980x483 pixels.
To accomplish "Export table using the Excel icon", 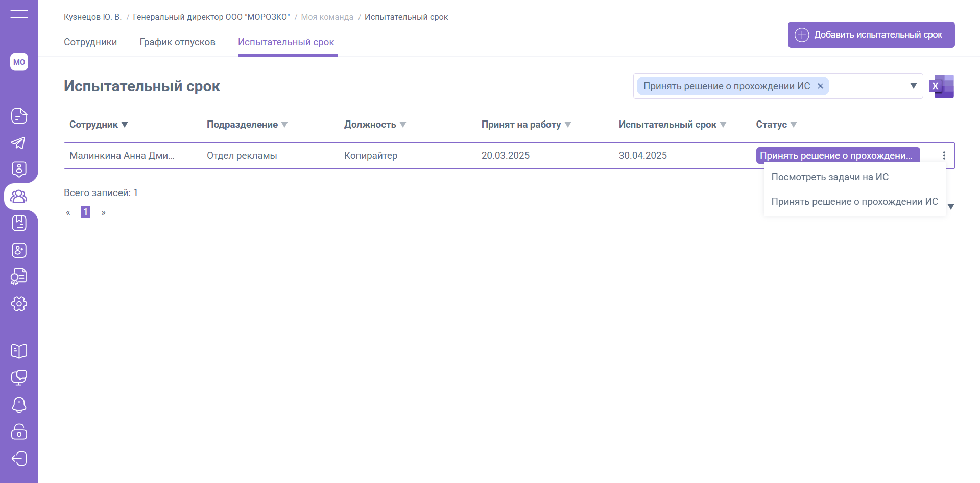I will [x=941, y=86].
